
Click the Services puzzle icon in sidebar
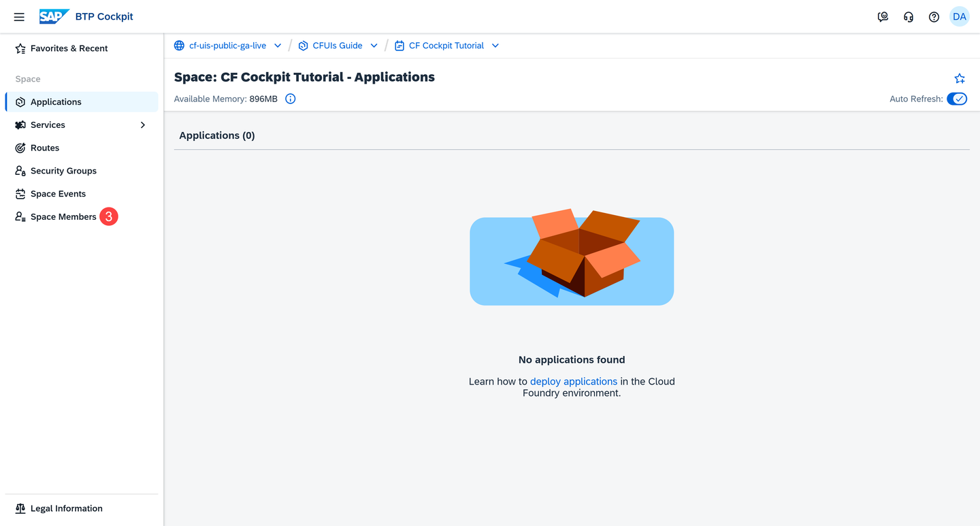[x=20, y=125]
